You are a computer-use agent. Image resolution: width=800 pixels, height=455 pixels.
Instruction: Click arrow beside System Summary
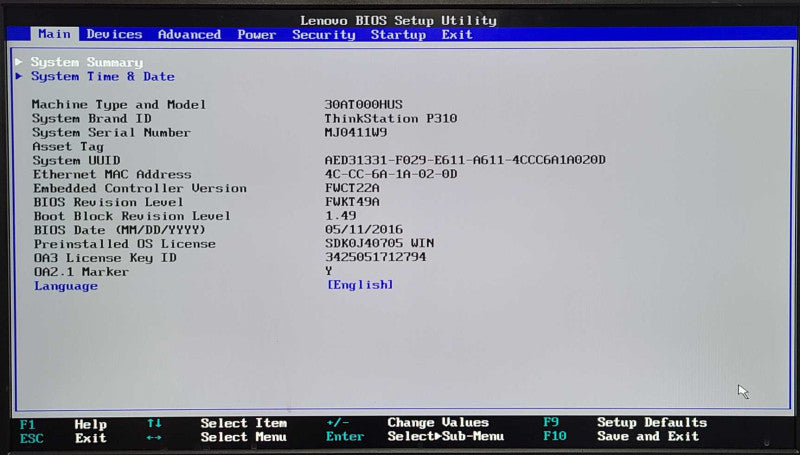(x=19, y=62)
